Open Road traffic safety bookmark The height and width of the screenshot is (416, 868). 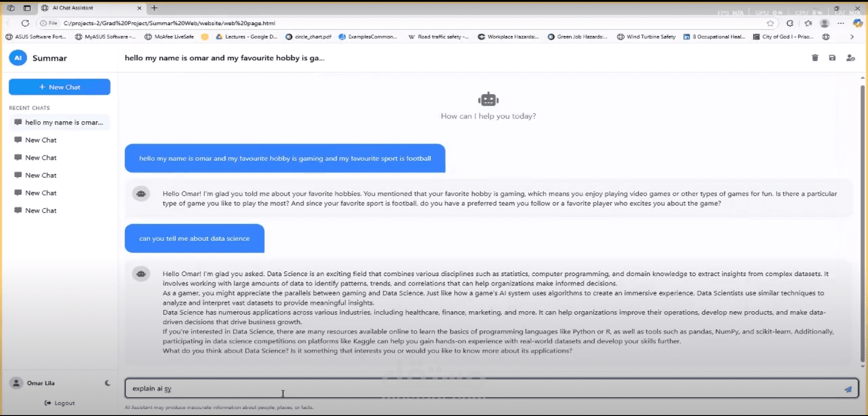point(439,37)
